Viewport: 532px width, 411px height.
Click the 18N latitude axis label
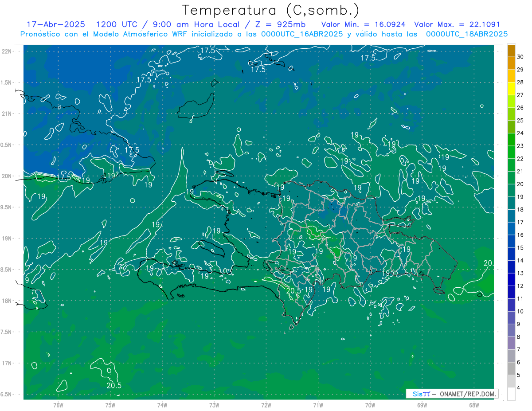point(7,301)
